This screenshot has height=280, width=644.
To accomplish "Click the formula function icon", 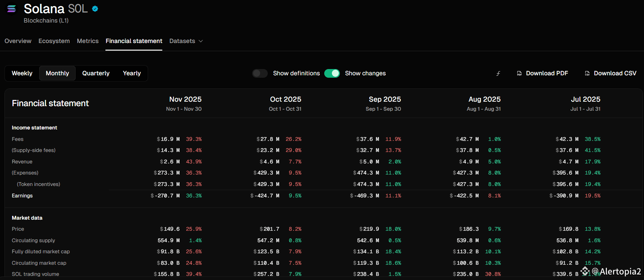I will (498, 74).
